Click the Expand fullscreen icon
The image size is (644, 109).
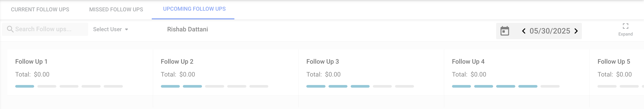click(x=625, y=26)
